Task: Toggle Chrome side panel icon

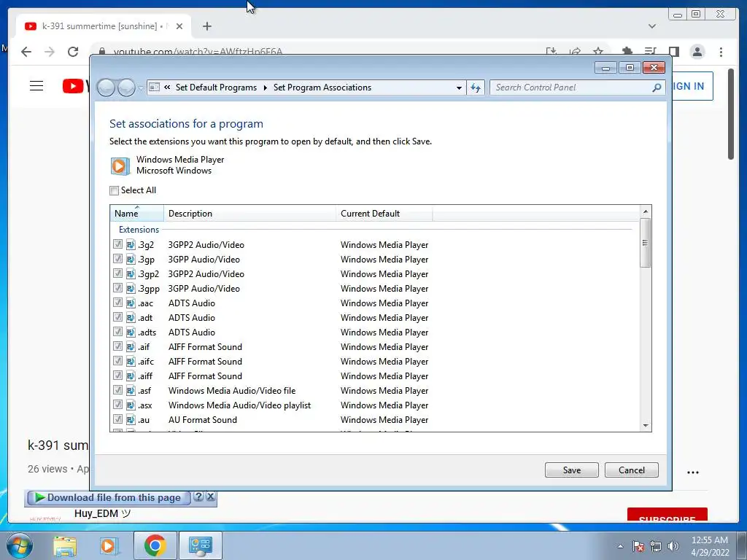Action: pos(673,51)
